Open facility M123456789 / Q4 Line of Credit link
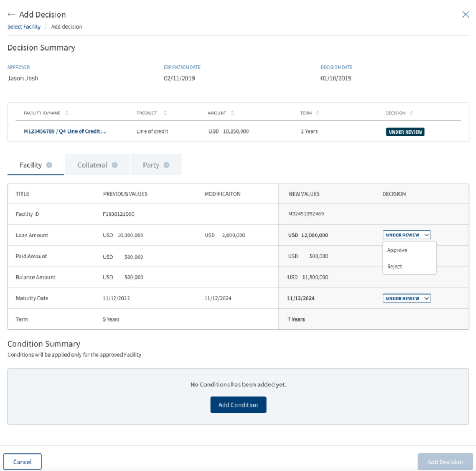Viewport: 476px width, 471px height. click(x=65, y=131)
